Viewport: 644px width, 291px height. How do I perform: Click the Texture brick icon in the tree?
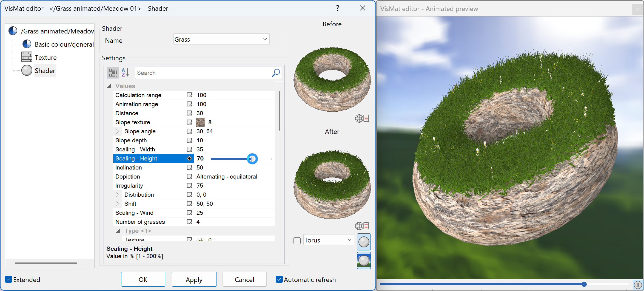(27, 57)
